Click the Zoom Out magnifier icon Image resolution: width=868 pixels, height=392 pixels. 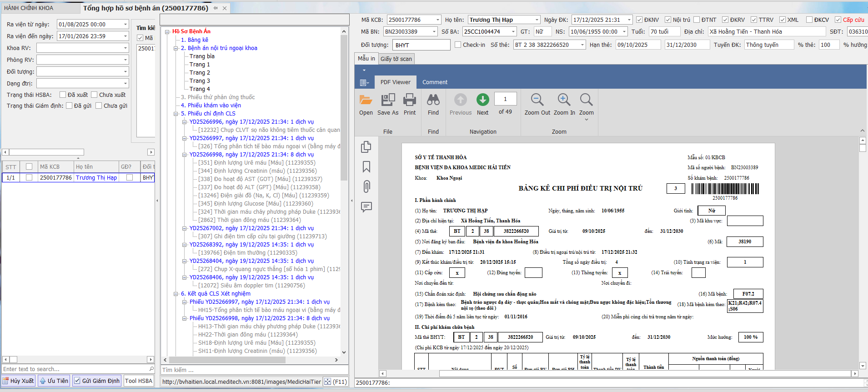537,100
